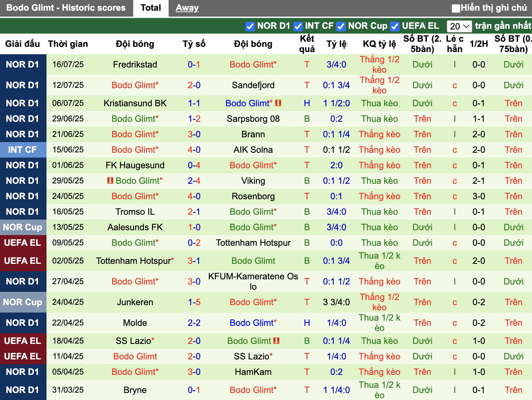
Task: Click the date 21/06/25
Action: tap(68, 134)
